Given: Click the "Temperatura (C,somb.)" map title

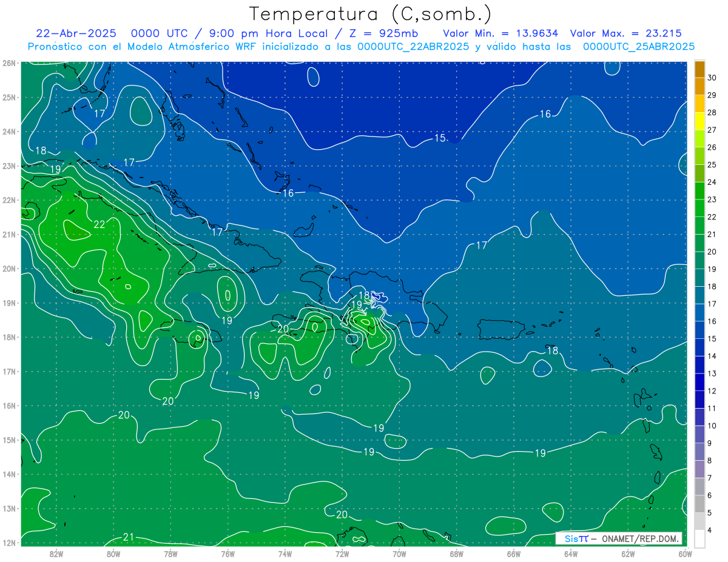Looking at the screenshot, I should point(371,14).
